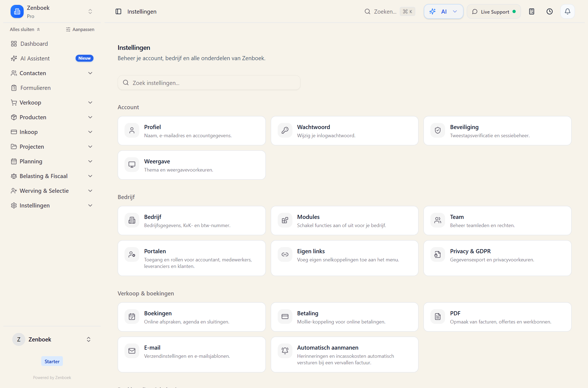Open notifications bell
This screenshot has height=388, width=588.
click(x=568, y=11)
